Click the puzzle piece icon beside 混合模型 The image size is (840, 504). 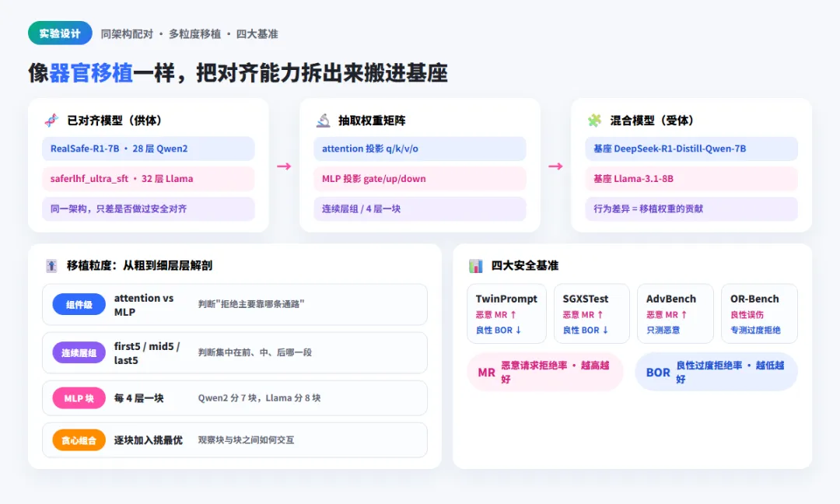coord(595,121)
